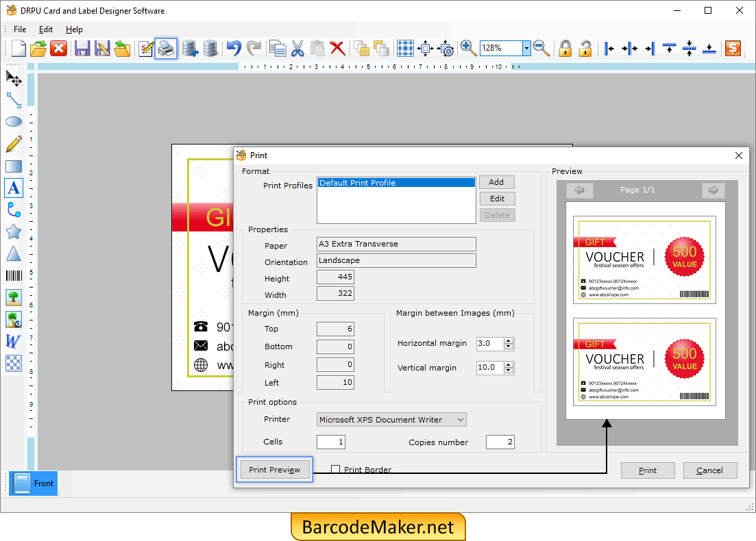Enable the Print Border checkbox

coord(336,469)
